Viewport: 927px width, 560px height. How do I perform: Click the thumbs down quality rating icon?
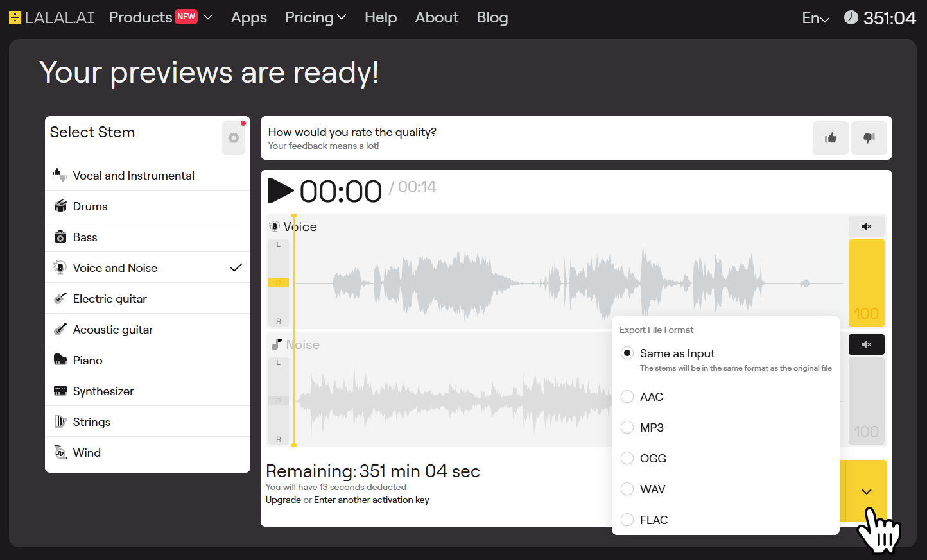click(x=869, y=138)
